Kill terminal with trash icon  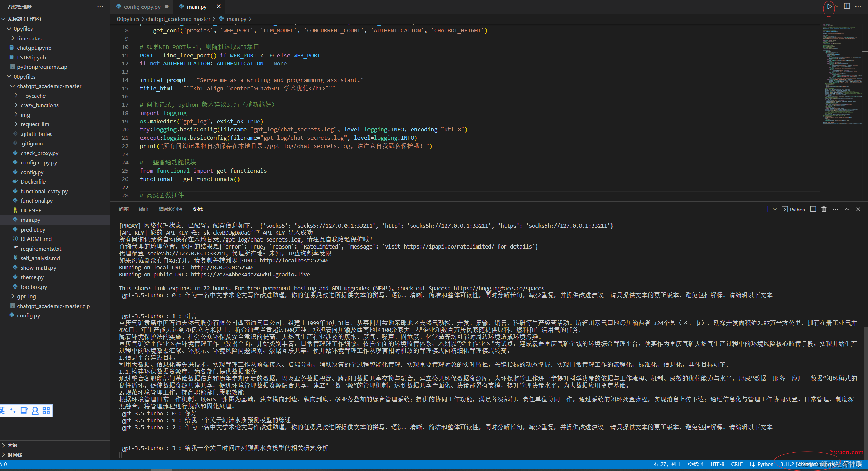click(824, 209)
